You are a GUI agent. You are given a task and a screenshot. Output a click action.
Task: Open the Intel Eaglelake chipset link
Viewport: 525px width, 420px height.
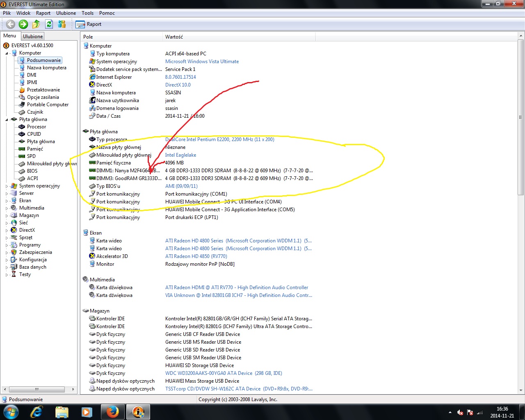click(180, 155)
